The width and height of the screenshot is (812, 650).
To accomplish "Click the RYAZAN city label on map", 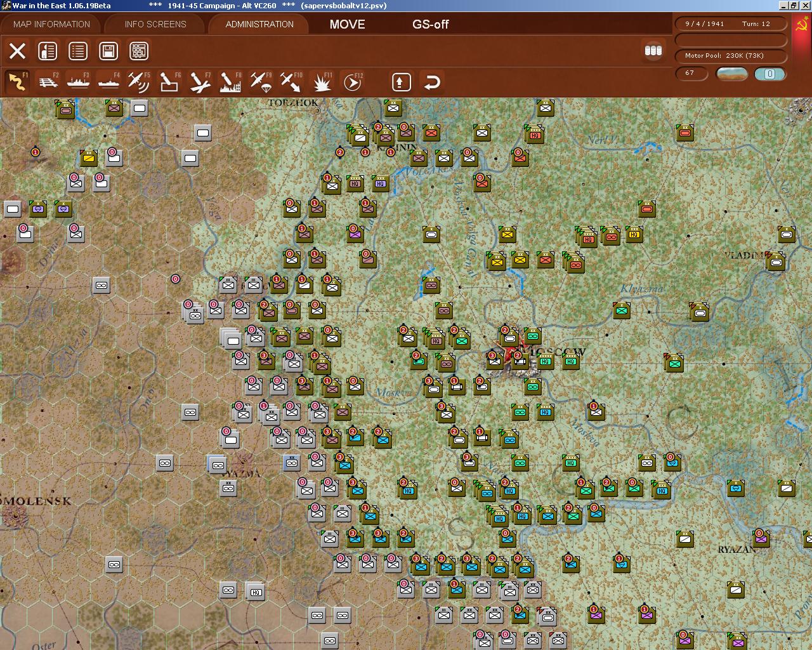I will pos(737,549).
